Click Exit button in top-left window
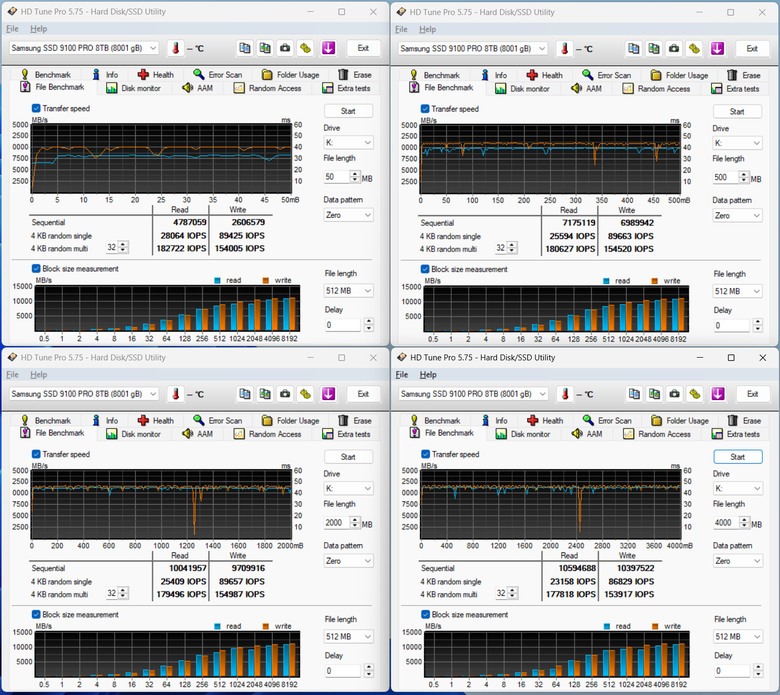 [x=363, y=48]
